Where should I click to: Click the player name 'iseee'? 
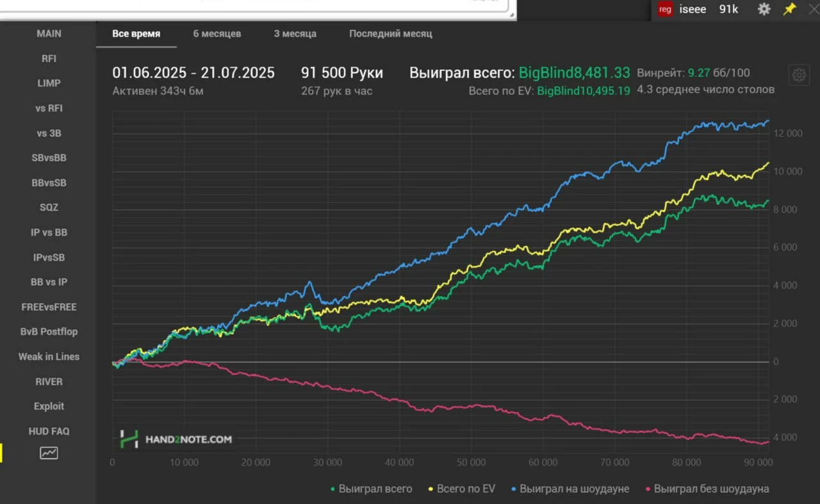tap(691, 9)
